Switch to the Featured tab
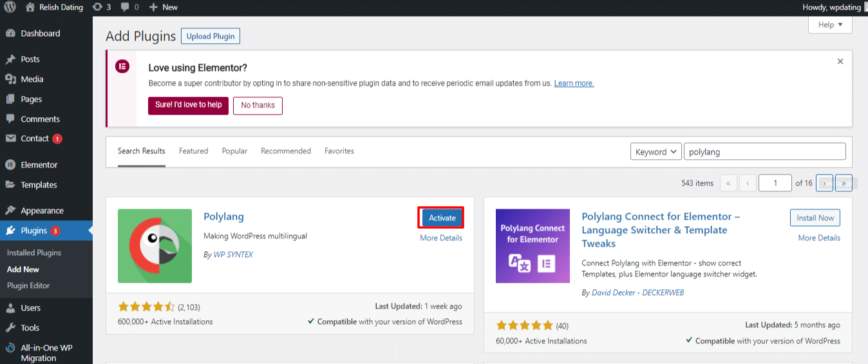 pyautogui.click(x=193, y=151)
